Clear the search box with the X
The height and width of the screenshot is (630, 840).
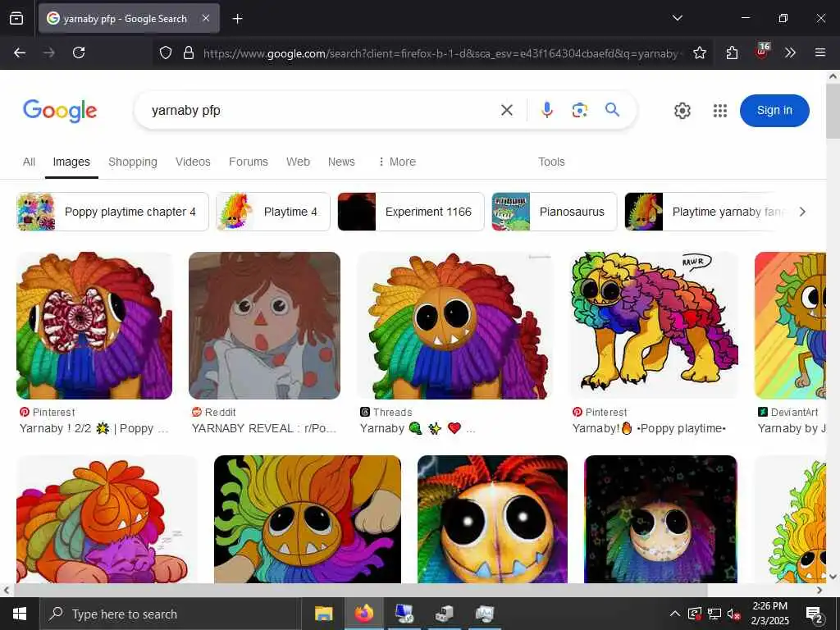coord(507,111)
